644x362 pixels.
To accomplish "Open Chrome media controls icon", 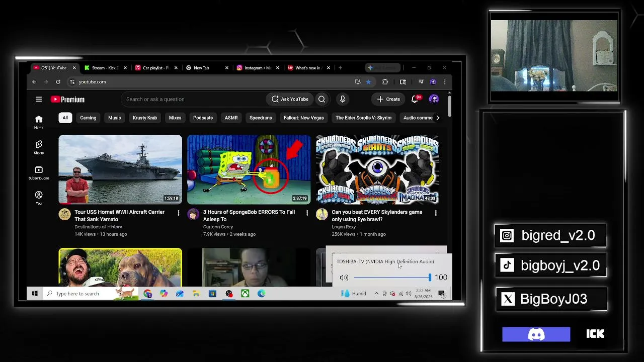I will 421,82.
